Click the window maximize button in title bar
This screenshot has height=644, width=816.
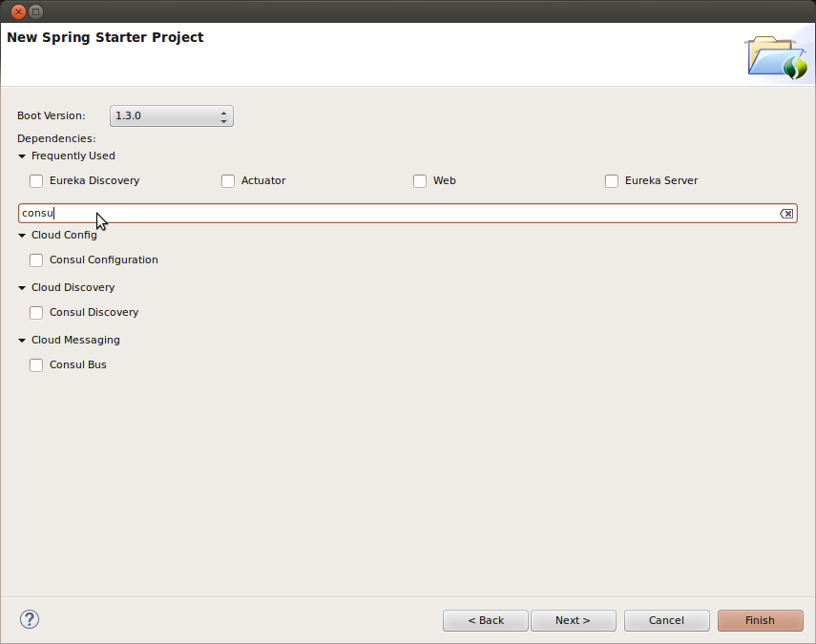[x=36, y=11]
